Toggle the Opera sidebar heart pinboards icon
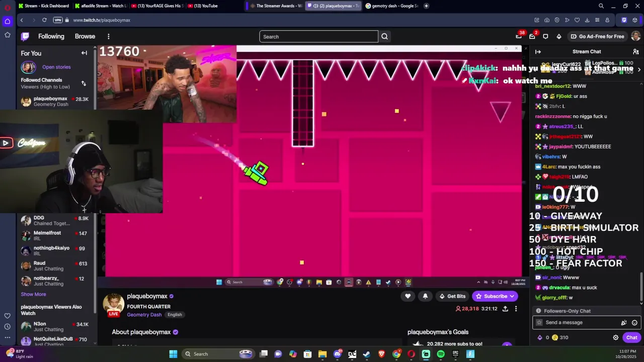Viewport: 644px width, 362px height. [7, 316]
